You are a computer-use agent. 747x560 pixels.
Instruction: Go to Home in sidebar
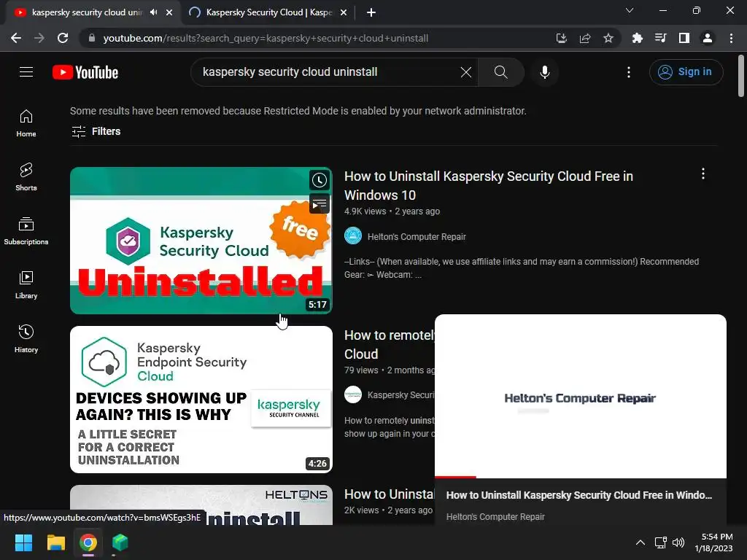(26, 123)
